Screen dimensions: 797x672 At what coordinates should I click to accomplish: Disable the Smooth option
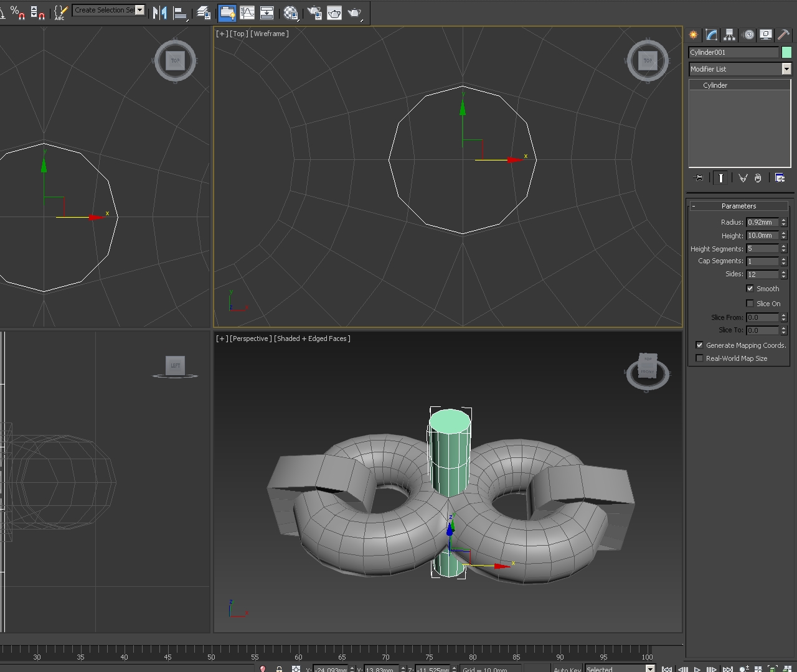[x=750, y=288]
